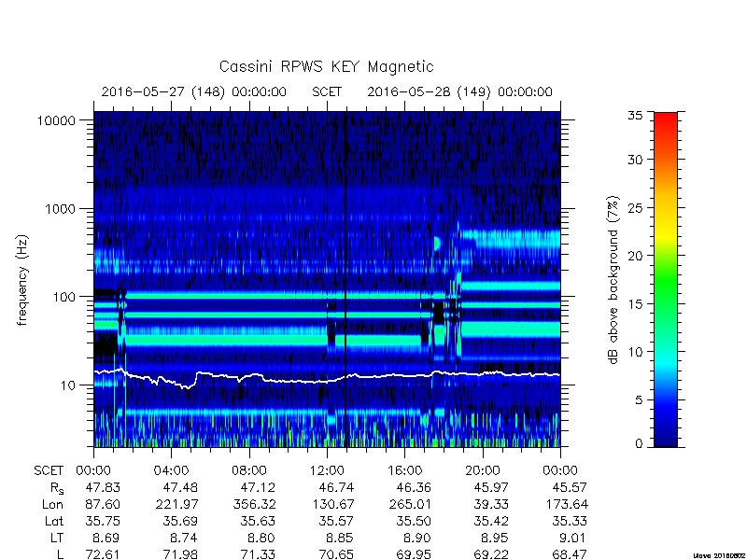Screen dimensions: 747x560
Task: Click the 1000 tick on the frequency axis
Action: 61,208
